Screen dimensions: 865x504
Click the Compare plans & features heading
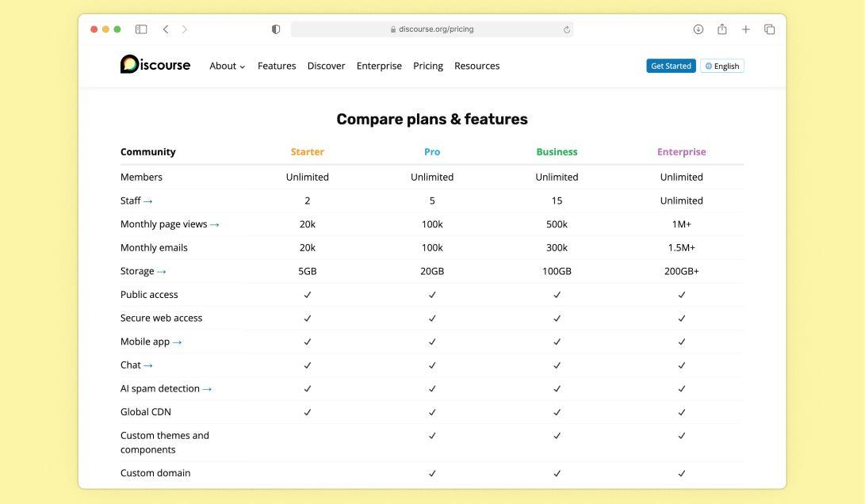tap(432, 119)
